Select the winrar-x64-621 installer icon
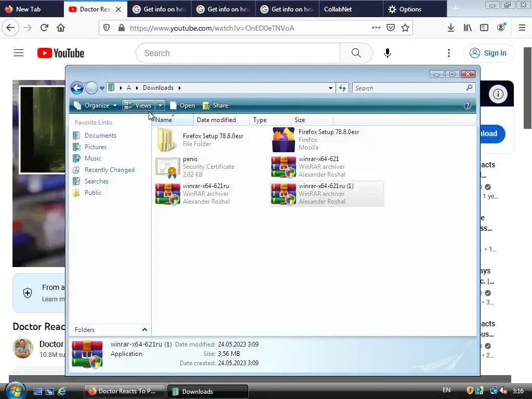The image size is (532, 399). (x=284, y=167)
